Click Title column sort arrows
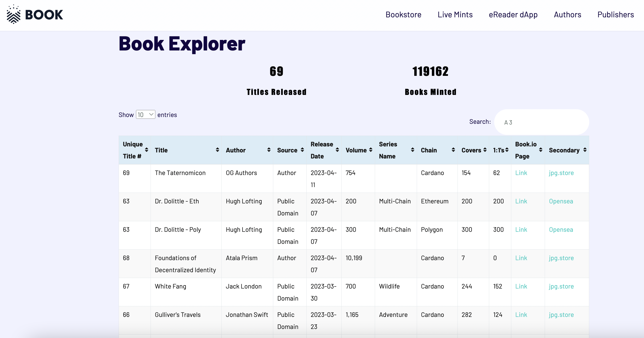Image resolution: width=644 pixels, height=338 pixels. [217, 150]
